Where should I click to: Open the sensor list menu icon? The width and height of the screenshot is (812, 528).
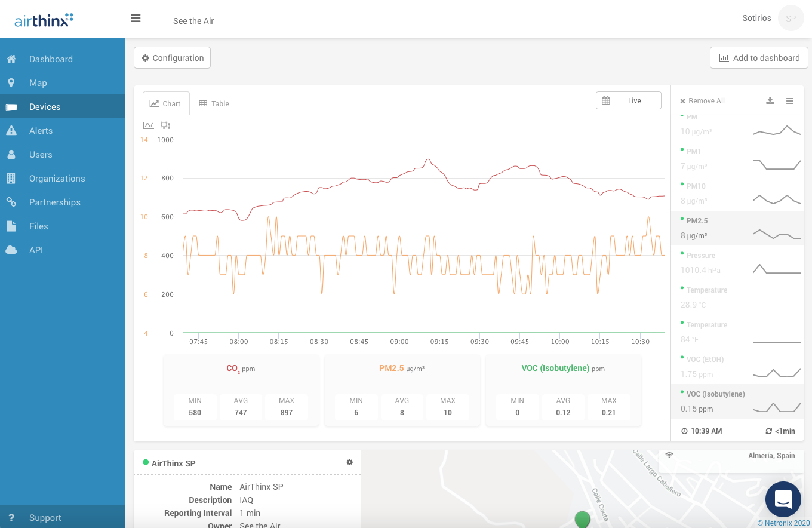790,101
